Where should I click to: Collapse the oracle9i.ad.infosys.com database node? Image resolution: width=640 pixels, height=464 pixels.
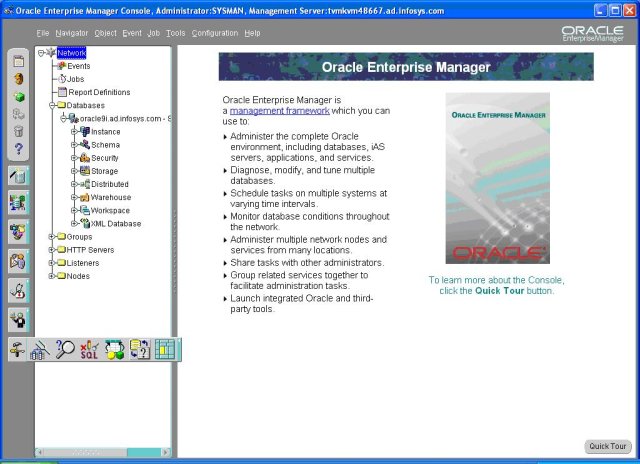click(x=63, y=118)
